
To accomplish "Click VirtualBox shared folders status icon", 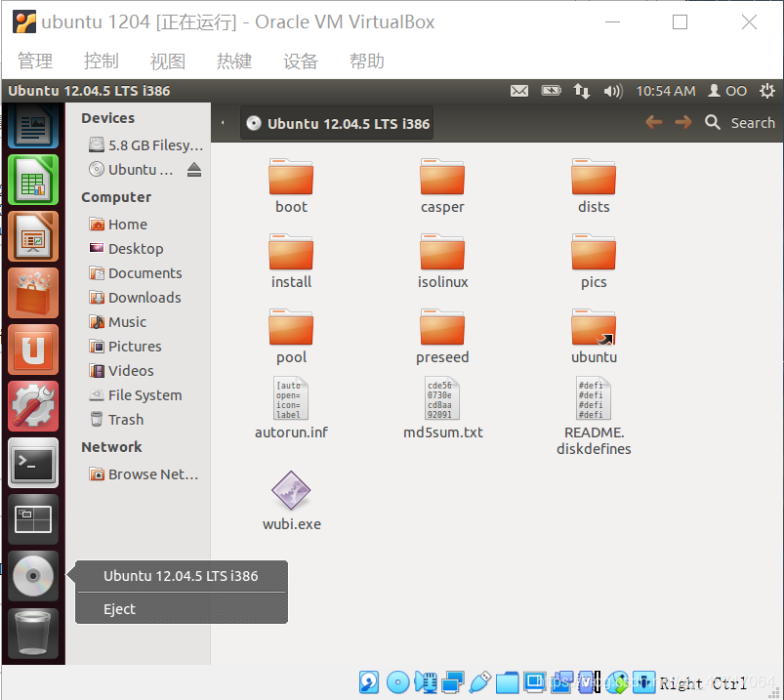I will (507, 682).
